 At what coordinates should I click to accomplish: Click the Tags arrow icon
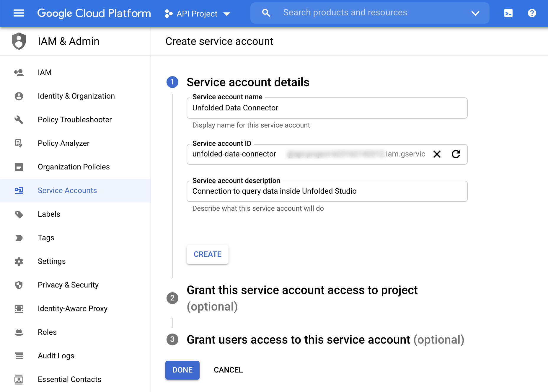[19, 238]
